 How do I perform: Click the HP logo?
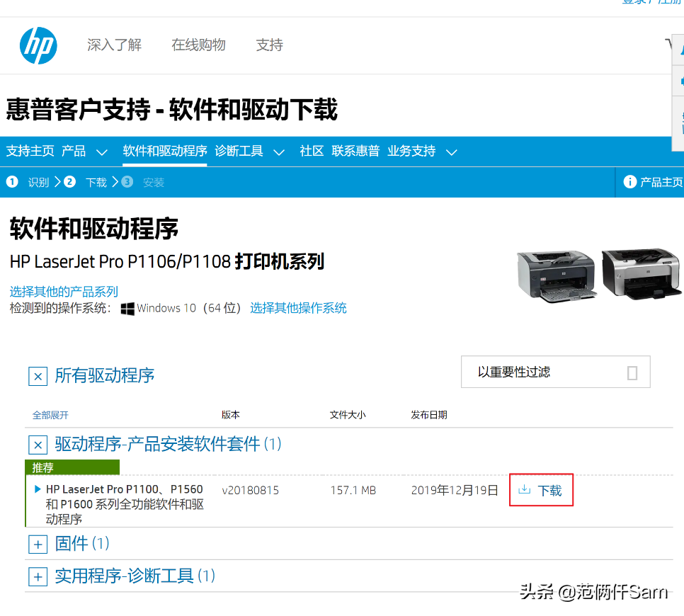click(x=38, y=46)
